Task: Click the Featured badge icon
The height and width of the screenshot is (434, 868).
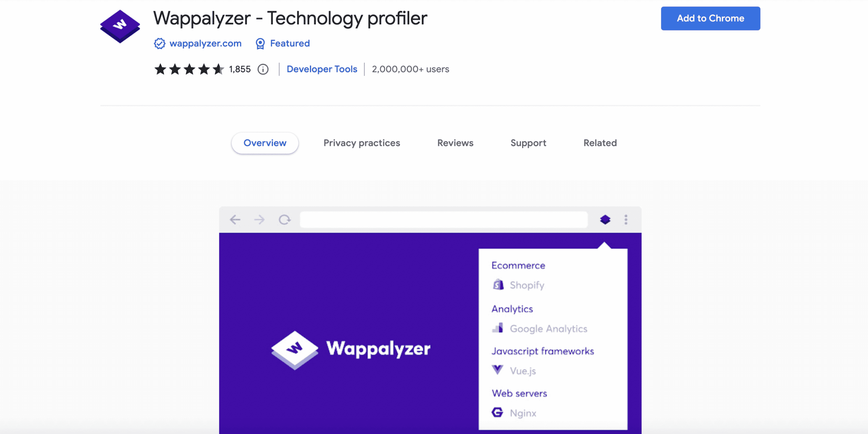Action: pos(259,44)
